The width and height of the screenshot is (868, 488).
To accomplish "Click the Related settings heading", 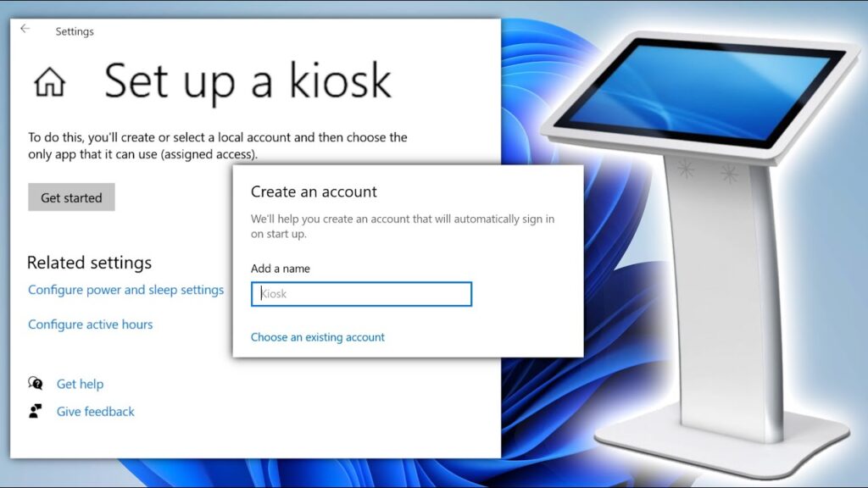I will point(88,263).
